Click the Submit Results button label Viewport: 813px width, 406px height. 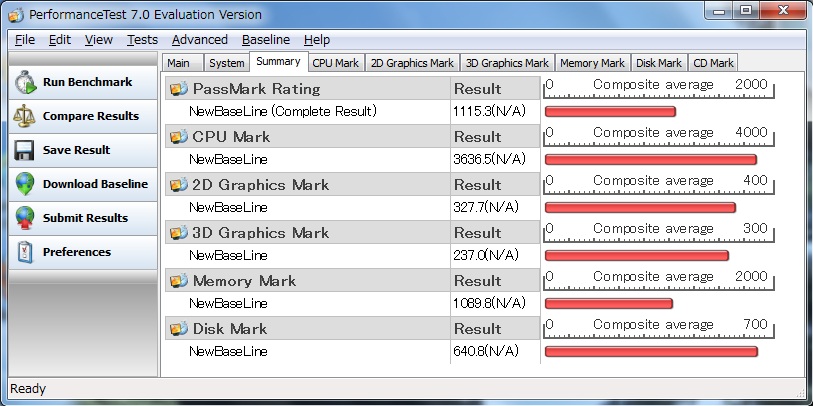[x=85, y=218]
